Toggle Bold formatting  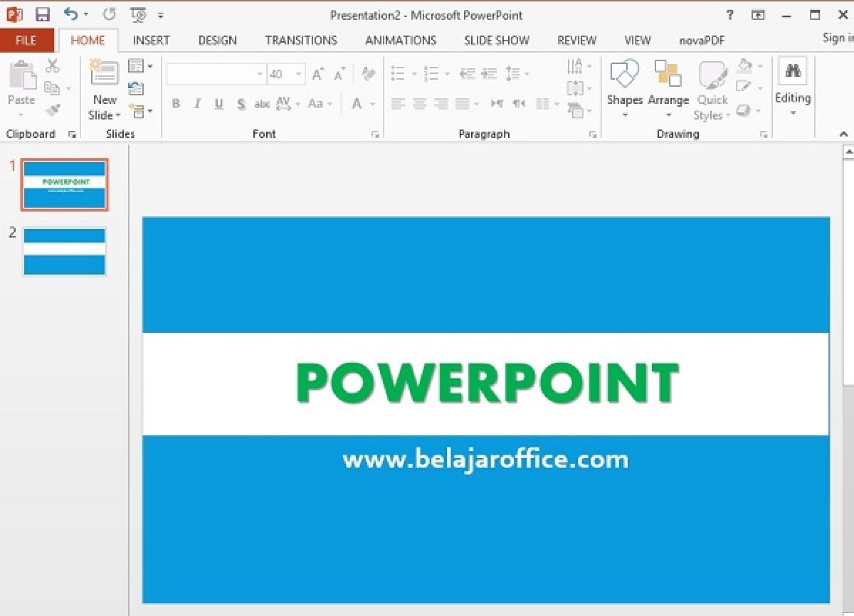point(176,105)
